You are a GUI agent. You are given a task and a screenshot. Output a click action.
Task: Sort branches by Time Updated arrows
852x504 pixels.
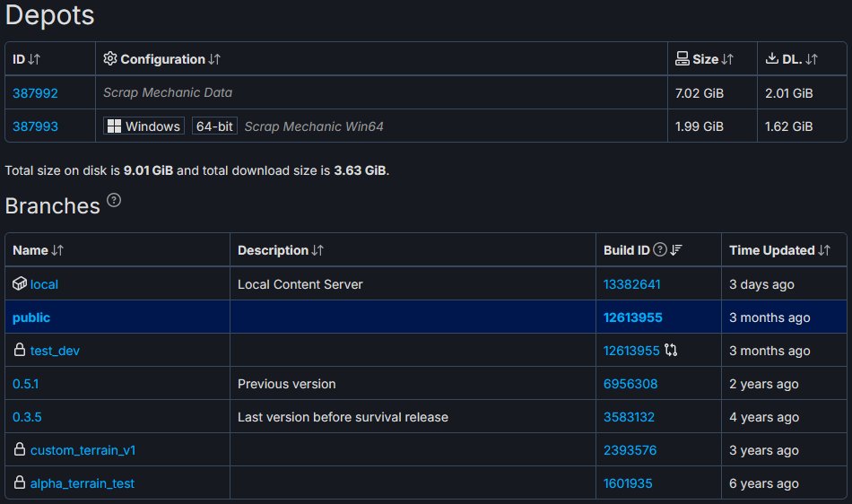pyautogui.click(x=824, y=250)
